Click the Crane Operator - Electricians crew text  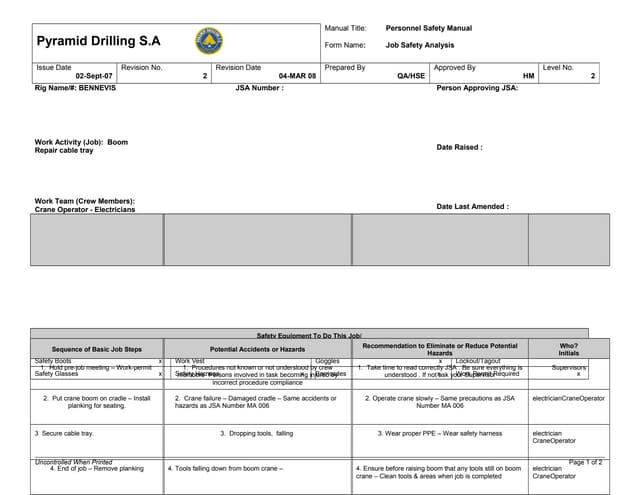pos(84,209)
